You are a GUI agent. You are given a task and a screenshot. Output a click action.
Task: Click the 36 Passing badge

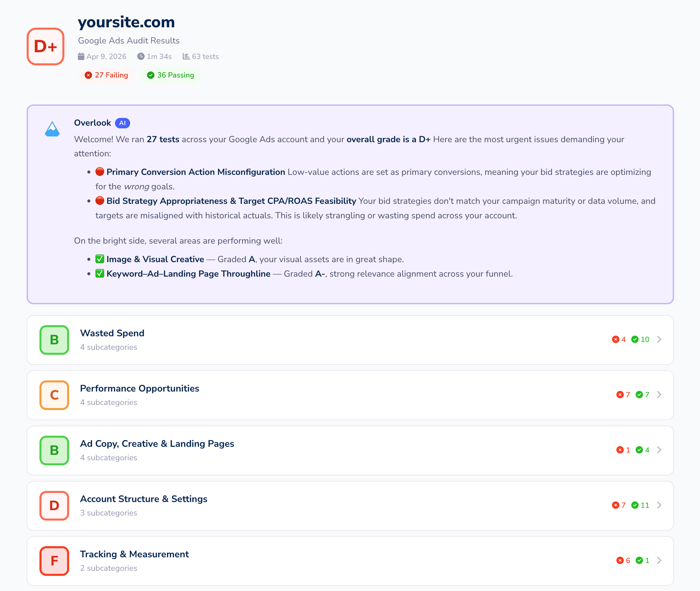(x=170, y=75)
